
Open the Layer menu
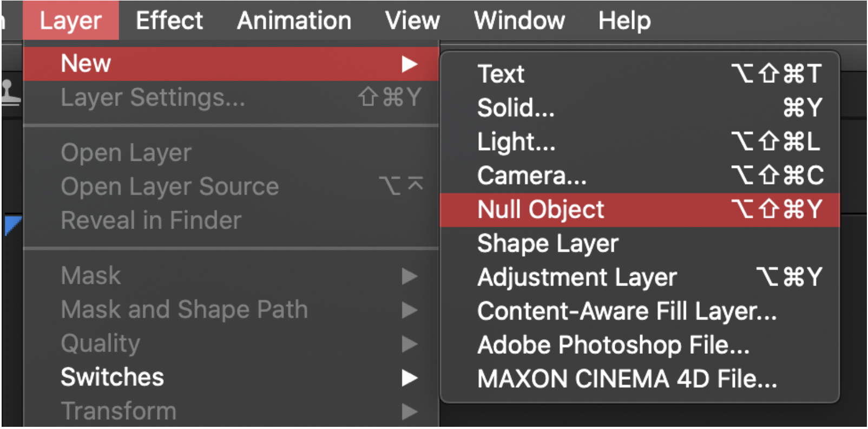[70, 21]
